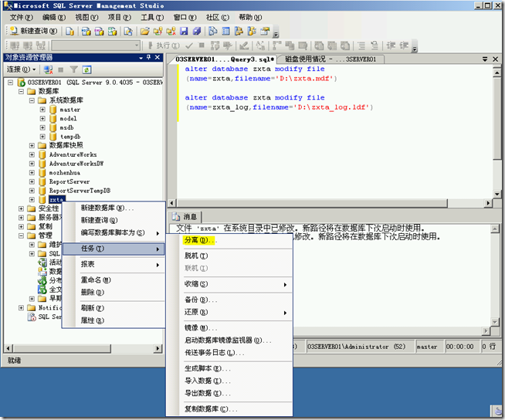Click the Design Query in Editor icon
Screen dimensions: 505x420
point(244,46)
